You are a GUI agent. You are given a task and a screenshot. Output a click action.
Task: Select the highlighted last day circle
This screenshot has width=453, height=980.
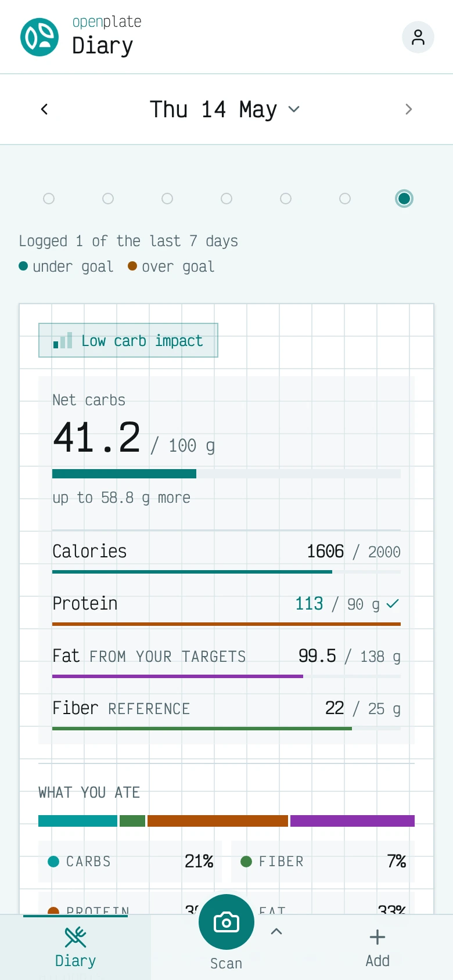pyautogui.click(x=404, y=199)
